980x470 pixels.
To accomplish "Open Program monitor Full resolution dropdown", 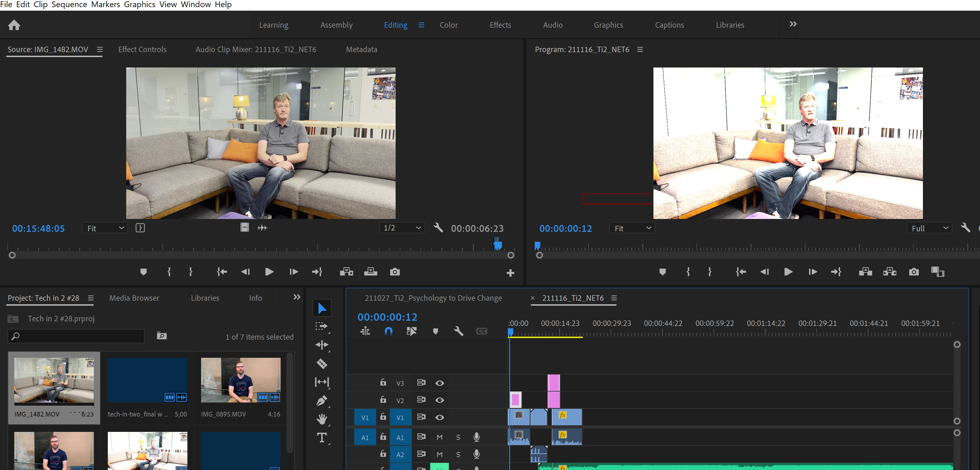I will 929,228.
